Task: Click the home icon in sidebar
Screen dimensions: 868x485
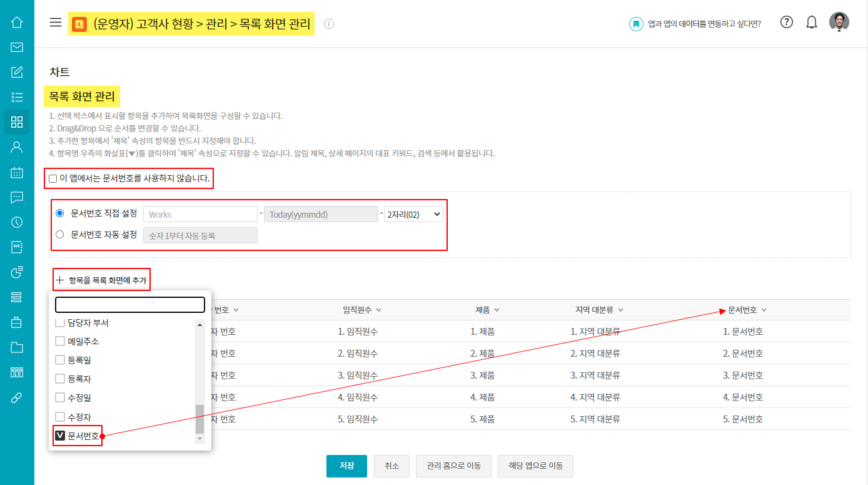Action: (x=17, y=23)
